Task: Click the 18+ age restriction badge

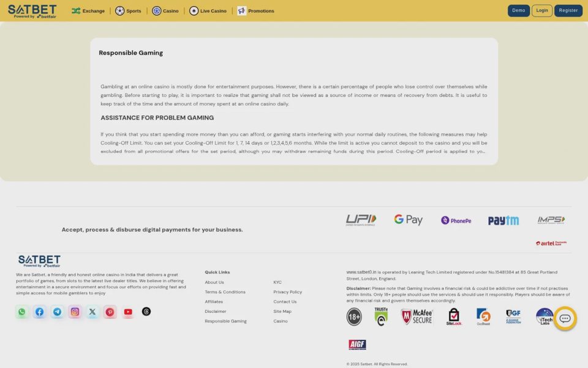Action: click(x=354, y=316)
